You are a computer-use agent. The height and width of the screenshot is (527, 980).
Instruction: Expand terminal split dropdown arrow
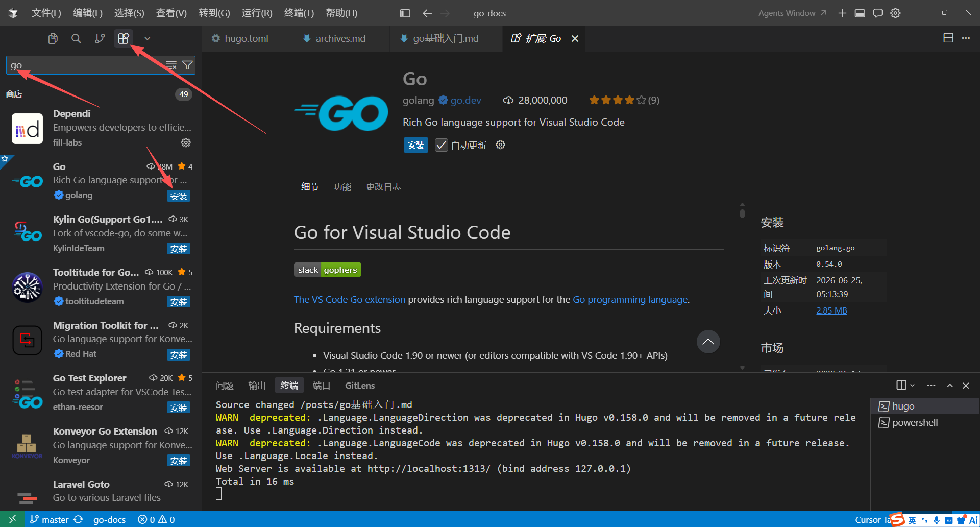[x=913, y=385]
